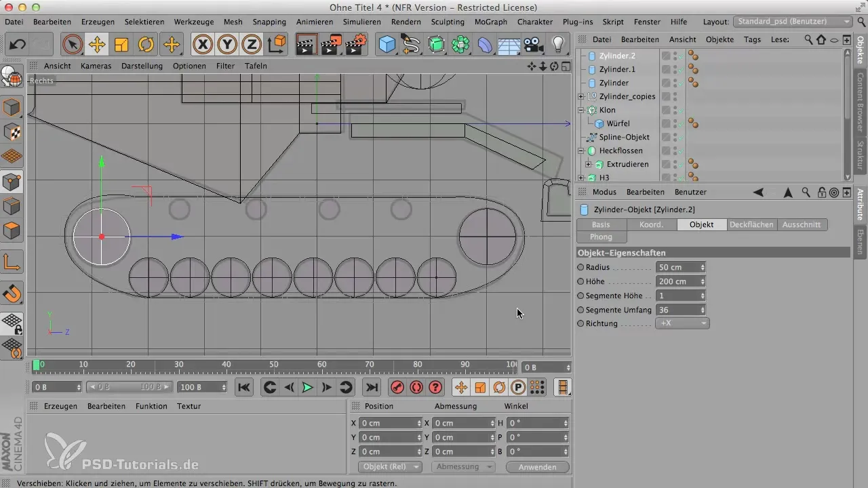The width and height of the screenshot is (868, 488).
Task: Click the Segmente Umfang 36 field
Action: coord(681,310)
